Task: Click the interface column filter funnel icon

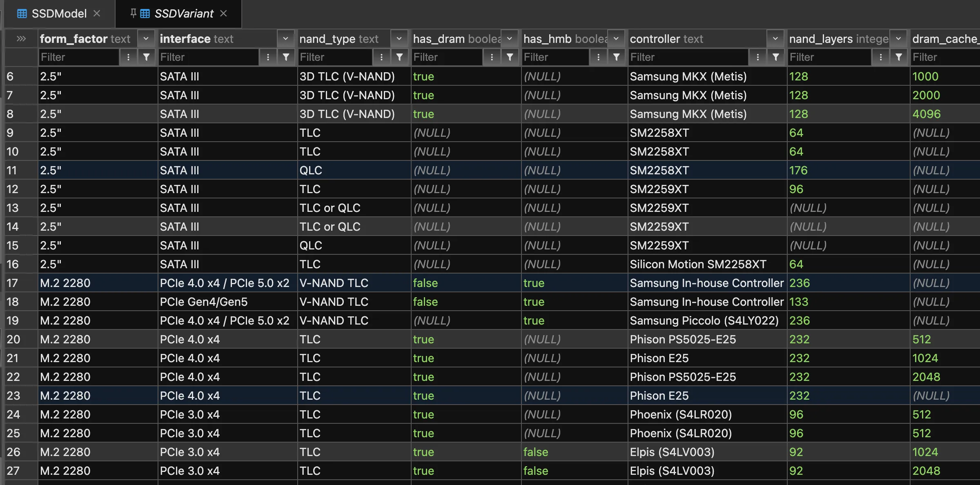Action: coord(286,57)
